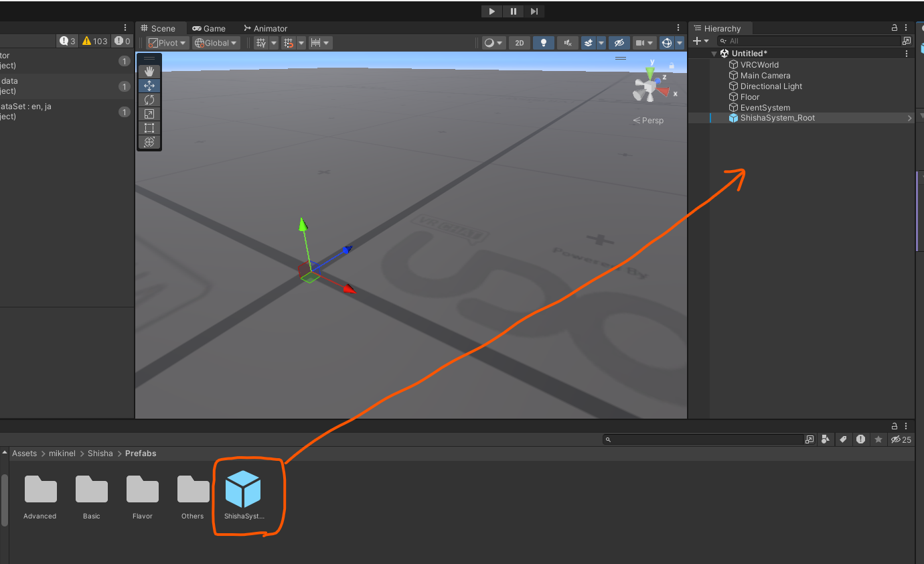The height and width of the screenshot is (564, 924).
Task: Toggle grid visibility icon in Scene toolbar
Action: [261, 43]
